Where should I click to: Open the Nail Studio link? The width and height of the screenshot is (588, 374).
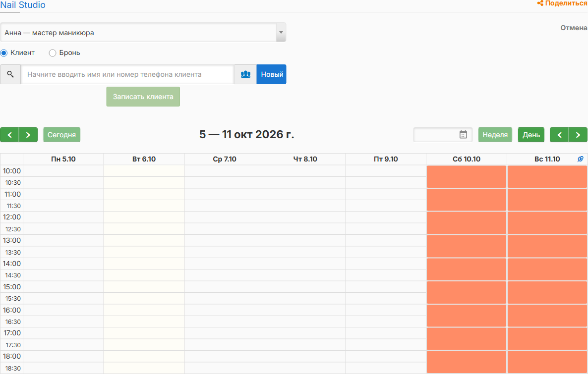point(22,5)
